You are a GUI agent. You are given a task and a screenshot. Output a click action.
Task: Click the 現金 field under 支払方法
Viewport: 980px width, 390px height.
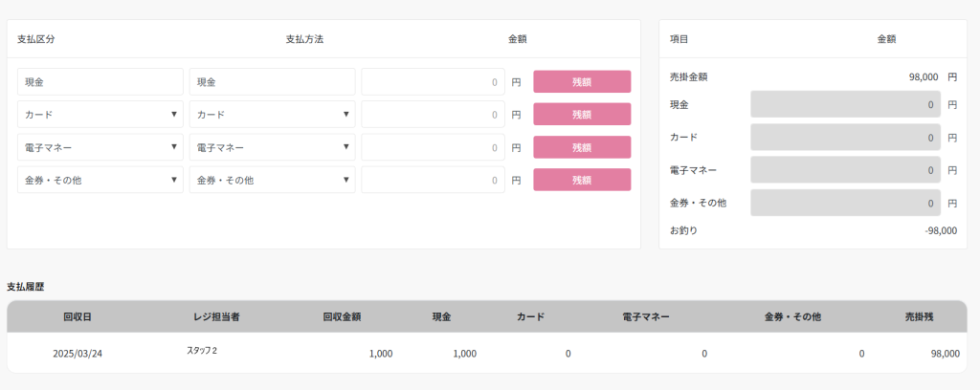tap(272, 82)
